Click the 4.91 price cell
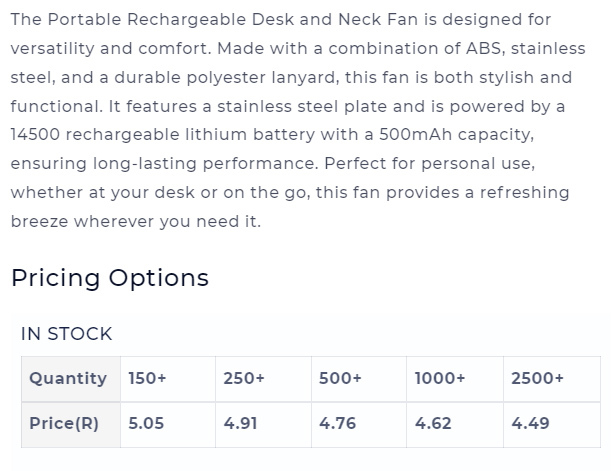This screenshot has height=471, width=613. coord(263,424)
